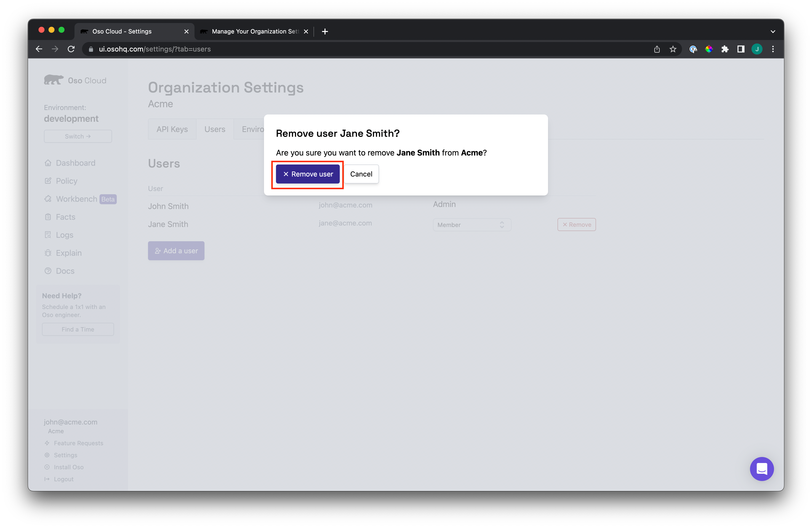
Task: Click the Chrome profile avatar J
Action: [757, 49]
